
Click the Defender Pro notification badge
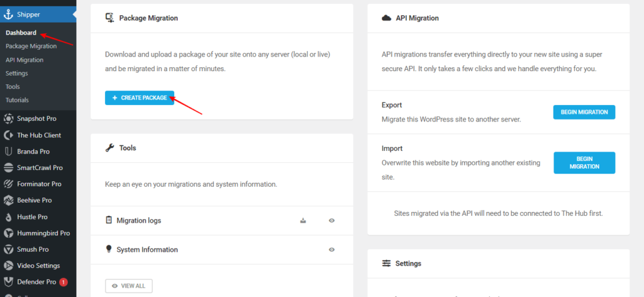click(x=64, y=282)
